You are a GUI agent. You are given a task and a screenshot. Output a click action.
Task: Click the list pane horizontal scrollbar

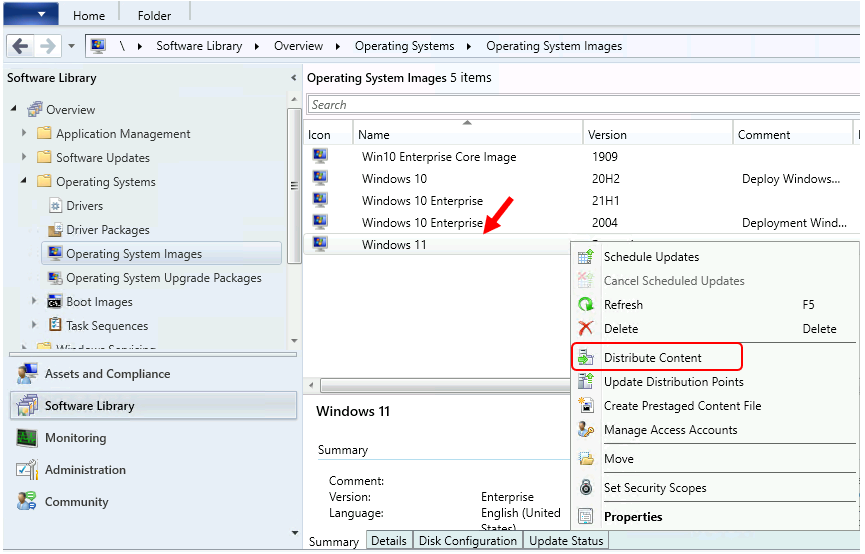[445, 385]
